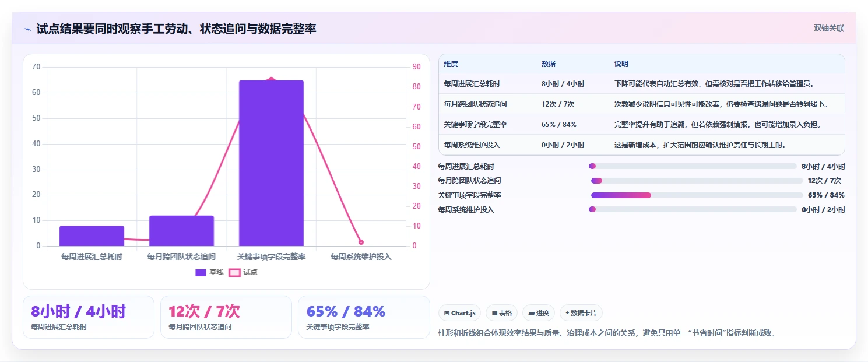Click the 关键事项字段完整率 progress bar
This screenshot has height=362, width=868.
(x=697, y=195)
